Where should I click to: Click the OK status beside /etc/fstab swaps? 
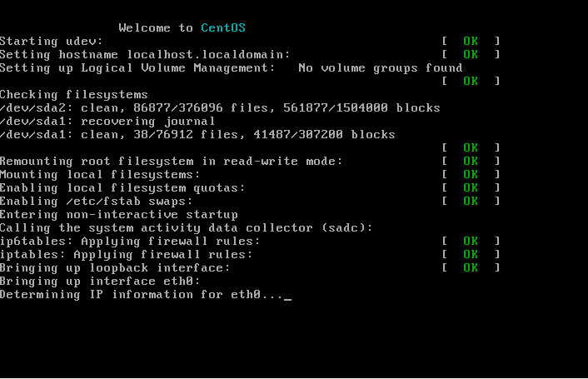pos(471,202)
